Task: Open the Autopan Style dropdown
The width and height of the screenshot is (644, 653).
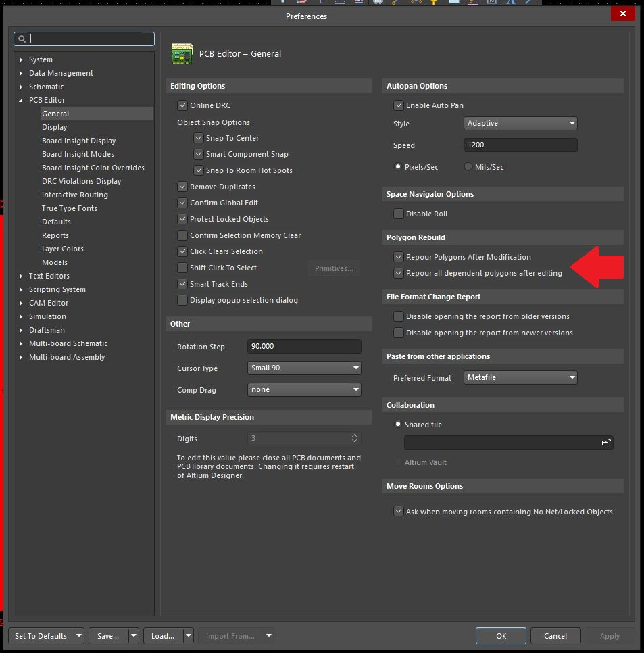Action: [520, 123]
